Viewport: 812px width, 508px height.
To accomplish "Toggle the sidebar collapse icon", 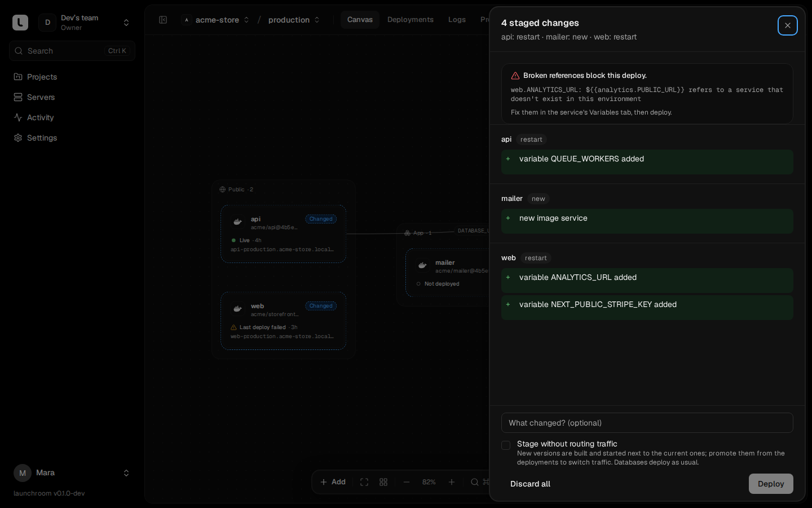I will click(x=163, y=20).
